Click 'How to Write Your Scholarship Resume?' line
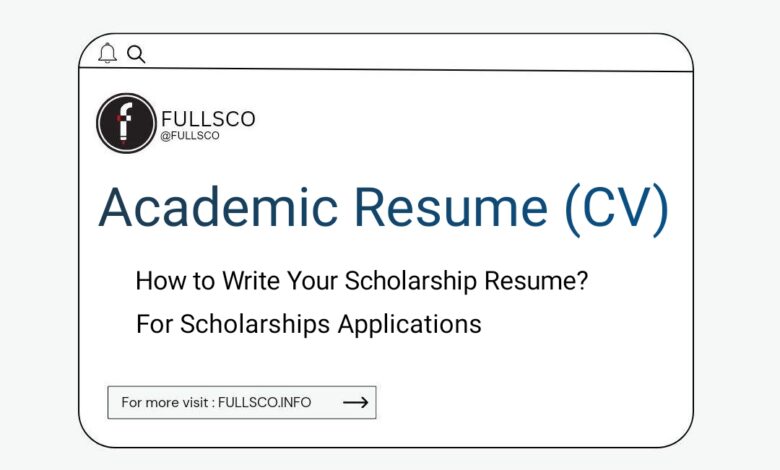Image resolution: width=780 pixels, height=470 pixels. pos(362,281)
